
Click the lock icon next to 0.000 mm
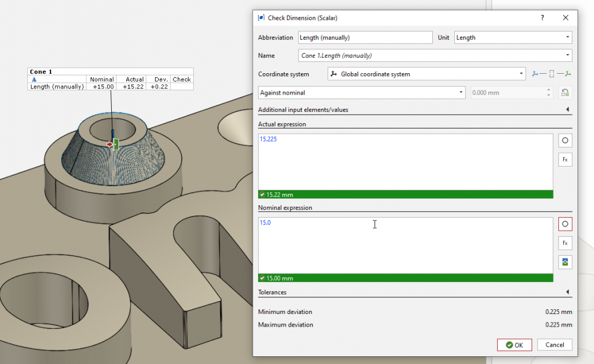565,93
